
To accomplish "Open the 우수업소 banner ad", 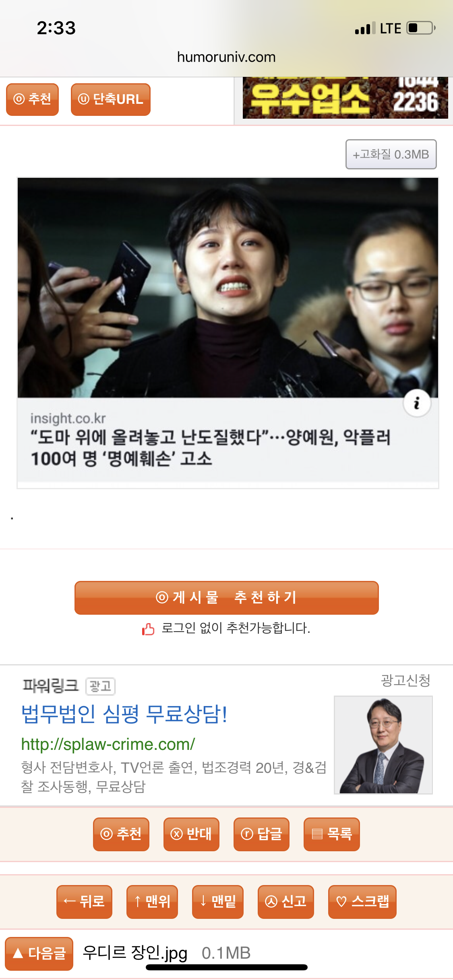I will click(345, 98).
